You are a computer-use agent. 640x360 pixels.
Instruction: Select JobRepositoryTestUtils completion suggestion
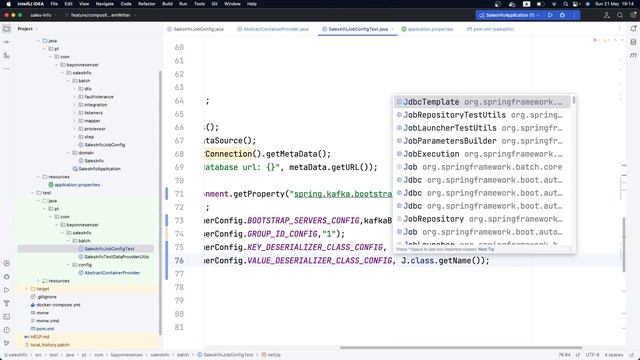482,115
